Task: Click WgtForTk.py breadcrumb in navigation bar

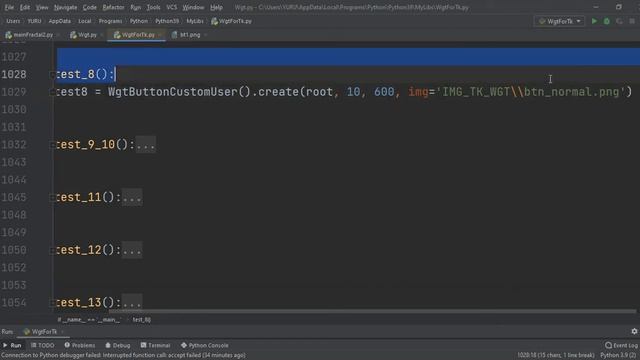Action: [x=231, y=21]
